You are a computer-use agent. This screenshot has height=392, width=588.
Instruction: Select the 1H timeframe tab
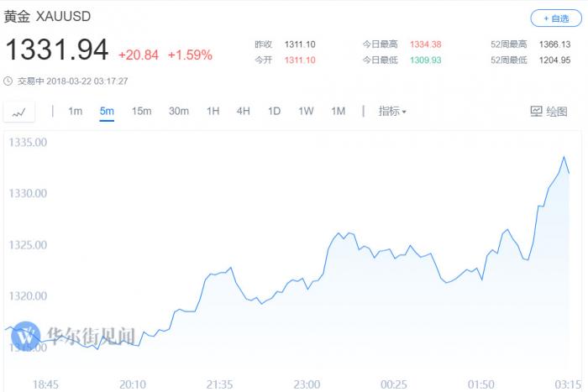(x=213, y=112)
